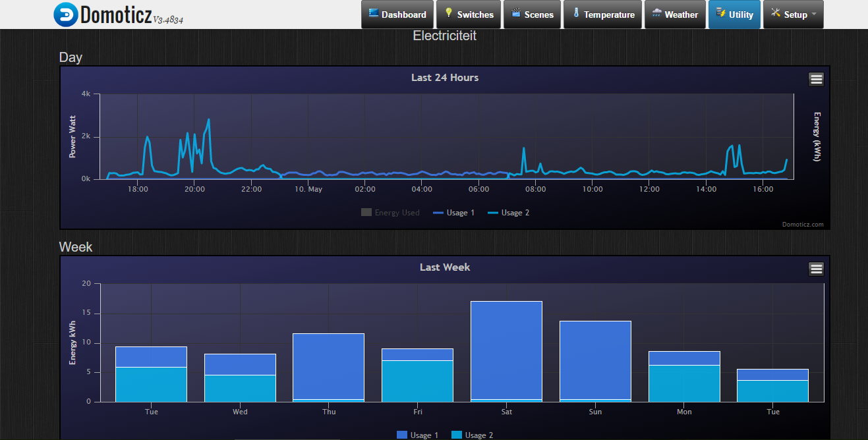The height and width of the screenshot is (440, 868).
Task: Hide Usage 2 series in Last Week legend
Action: click(x=472, y=435)
